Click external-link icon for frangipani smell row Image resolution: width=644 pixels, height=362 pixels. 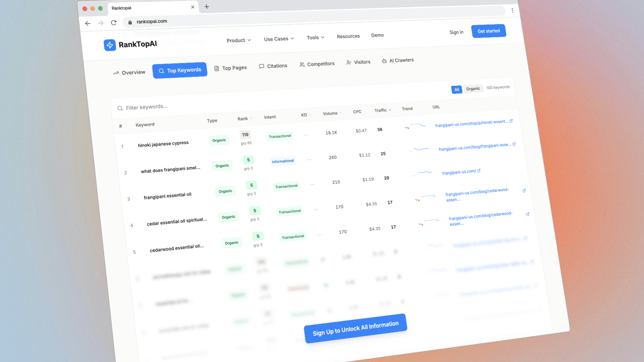[x=514, y=144]
